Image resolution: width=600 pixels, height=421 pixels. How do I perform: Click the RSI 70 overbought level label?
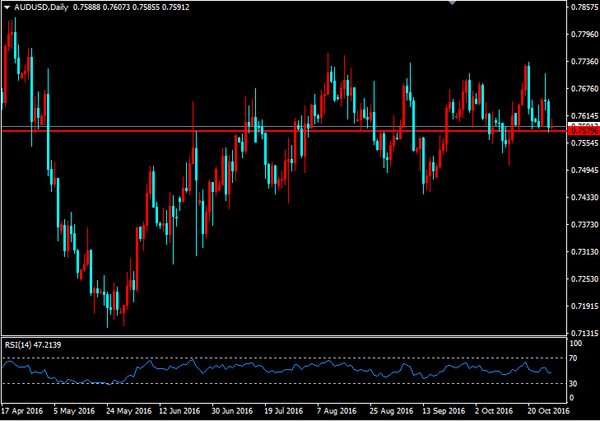(x=574, y=357)
